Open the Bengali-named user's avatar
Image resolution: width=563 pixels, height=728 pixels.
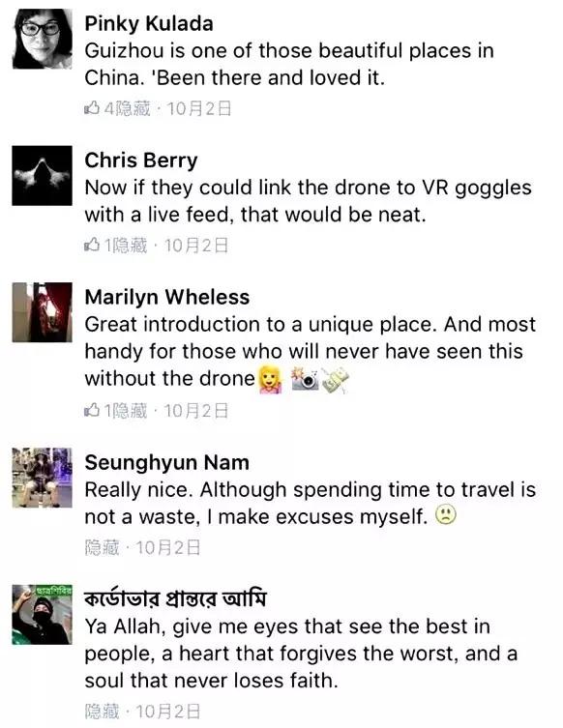(42, 615)
